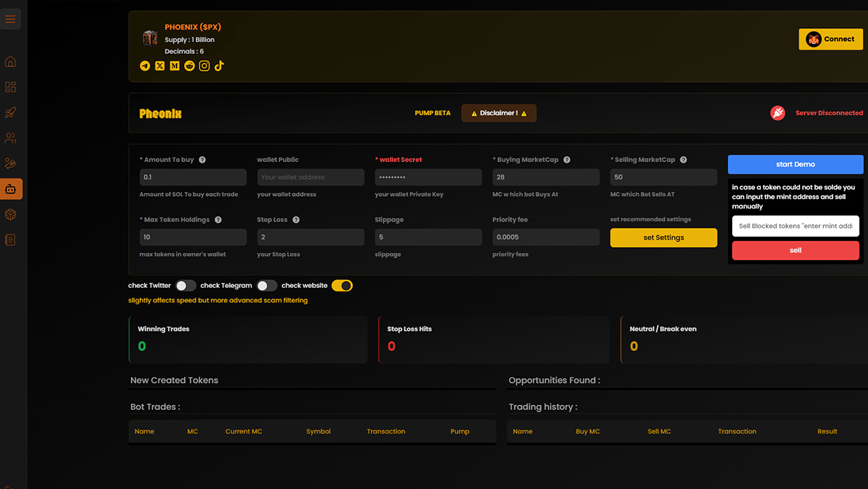Focus the wallet Public address field
This screenshot has height=489, width=868.
[310, 177]
